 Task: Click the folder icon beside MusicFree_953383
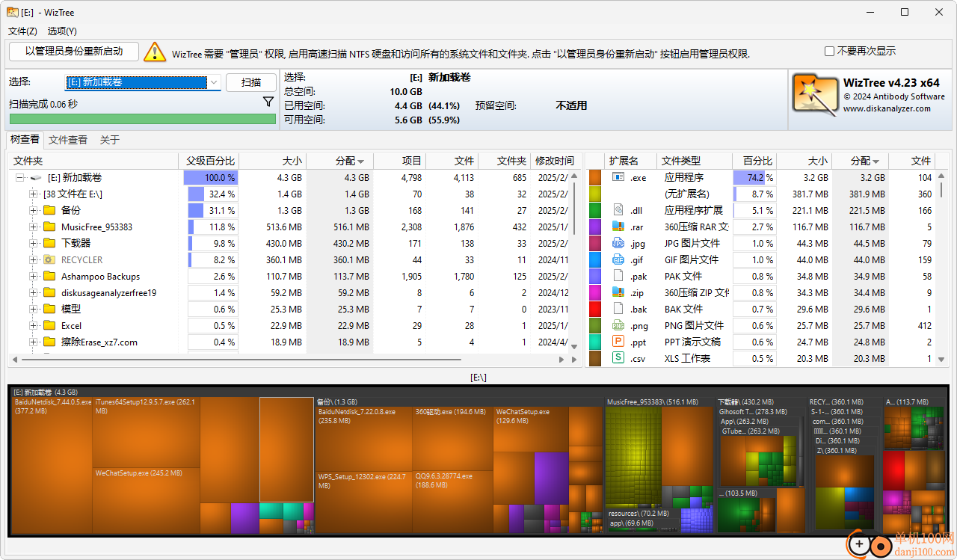[x=50, y=227]
